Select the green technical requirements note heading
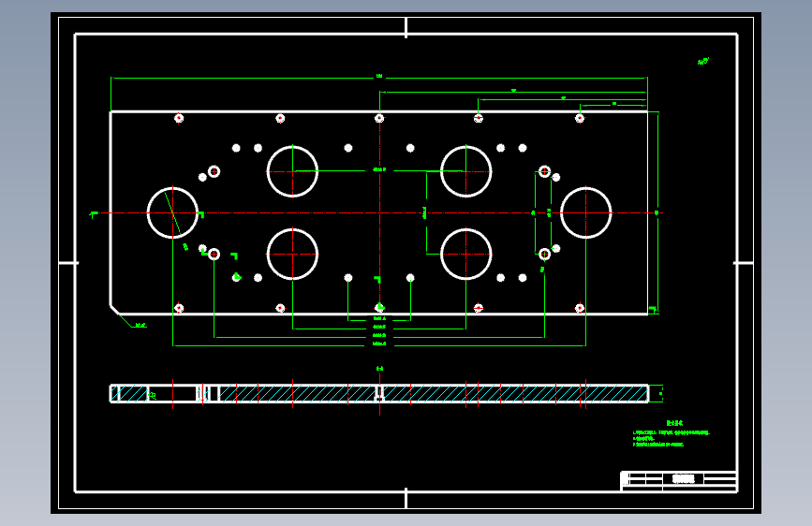Screen dimensions: 812x526 click(674, 423)
